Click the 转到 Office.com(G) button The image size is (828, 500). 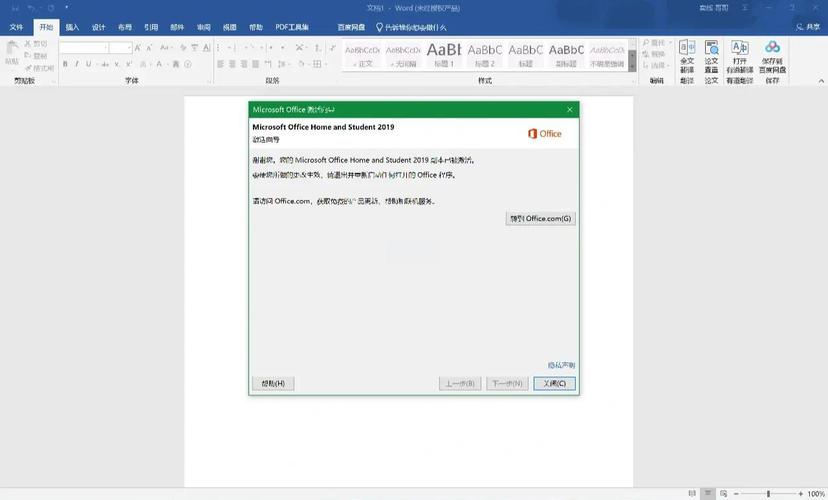pyautogui.click(x=540, y=219)
